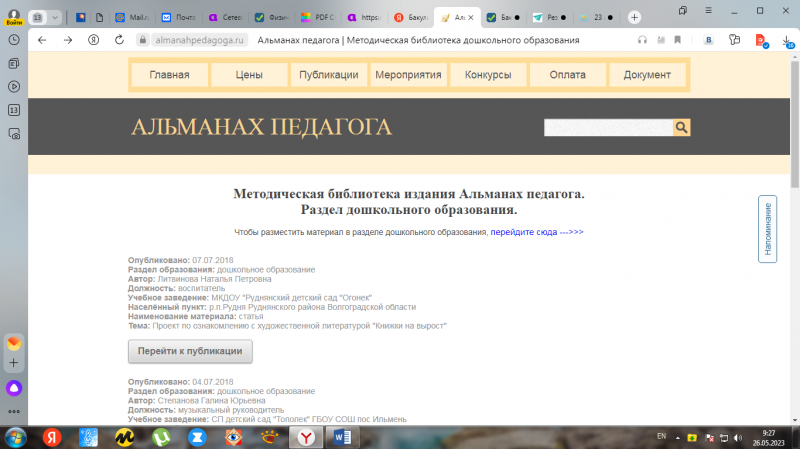Open Windows Start menu
This screenshot has height=449, width=800.
click(15, 437)
